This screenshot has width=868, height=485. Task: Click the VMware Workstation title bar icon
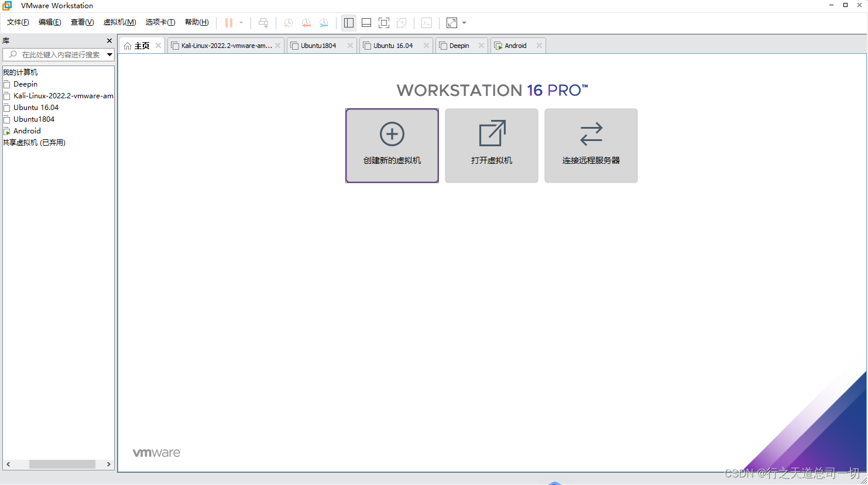pos(7,5)
